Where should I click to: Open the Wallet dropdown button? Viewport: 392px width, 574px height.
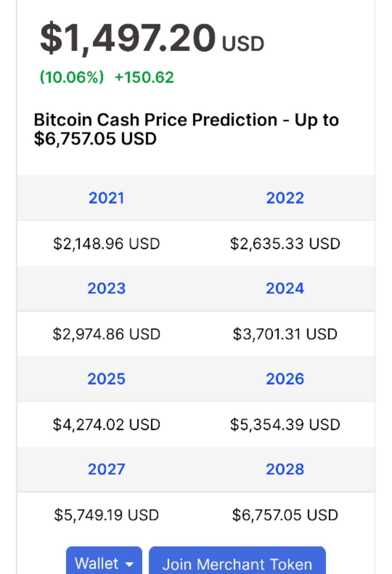click(x=104, y=560)
